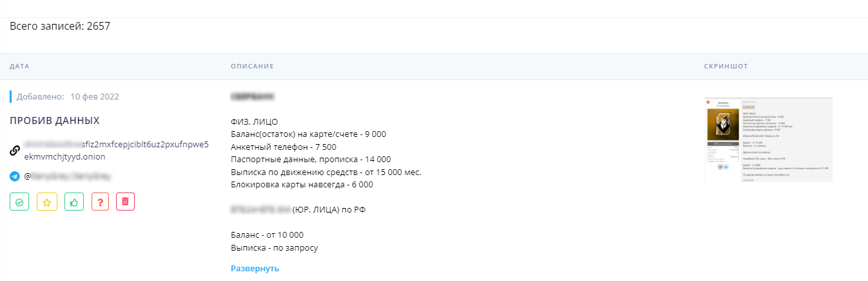
Task: Click the blurred title above ФИЗ. ЛИЦО
Action: (x=252, y=97)
